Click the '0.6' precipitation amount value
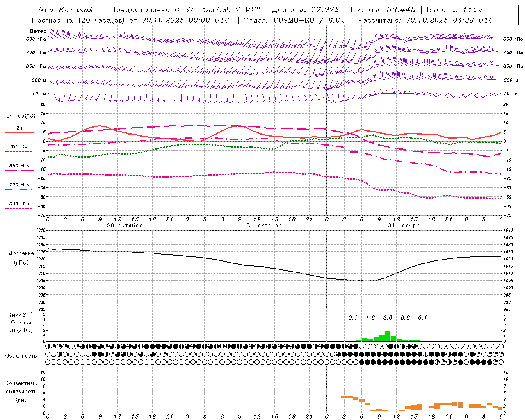This screenshot has height=420, width=525. [405, 317]
